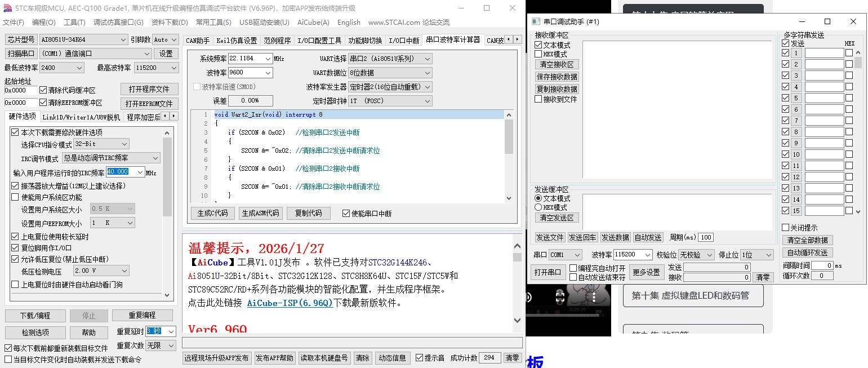
Task: Browse the 范例程序 examples
Action: point(277,39)
